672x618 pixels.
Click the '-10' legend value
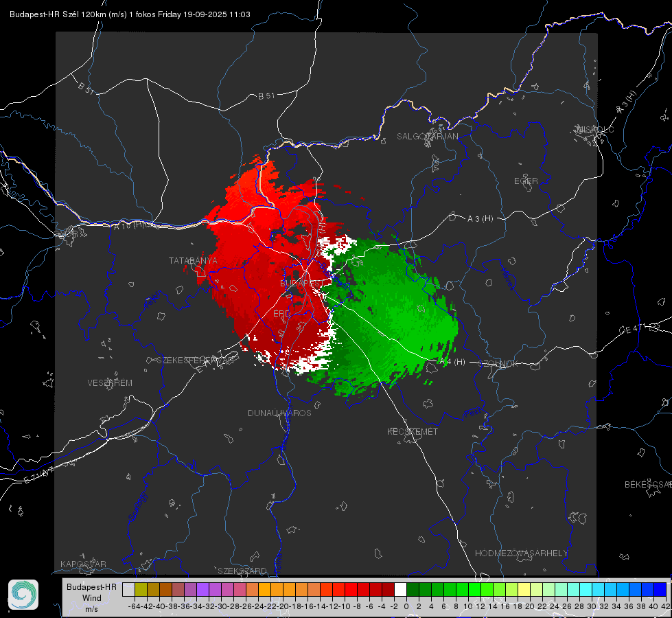click(x=345, y=606)
